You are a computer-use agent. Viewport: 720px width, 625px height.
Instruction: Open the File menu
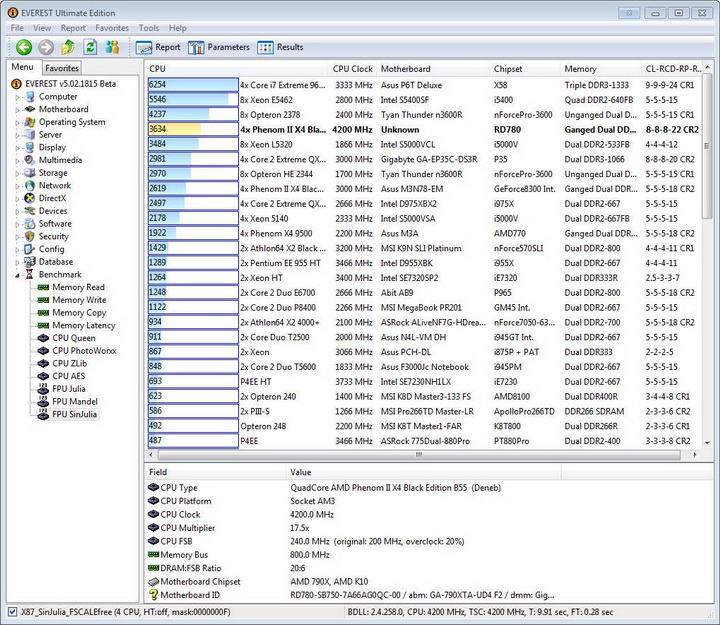click(17, 28)
